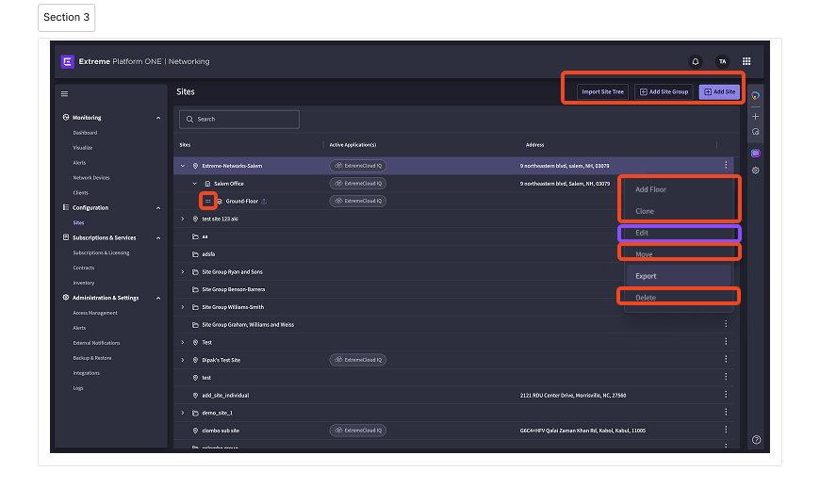This screenshot has height=504, width=820.
Task: Open the kebab menu for Extreme-Networks-Salem
Action: (x=726, y=165)
